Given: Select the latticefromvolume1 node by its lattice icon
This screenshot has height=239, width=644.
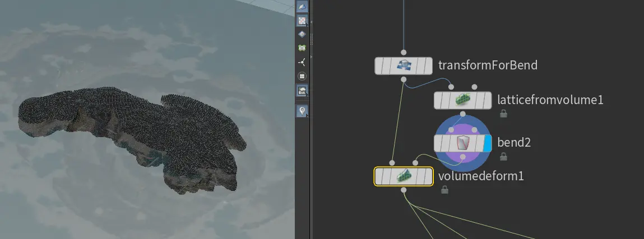Looking at the screenshot, I should [463, 100].
